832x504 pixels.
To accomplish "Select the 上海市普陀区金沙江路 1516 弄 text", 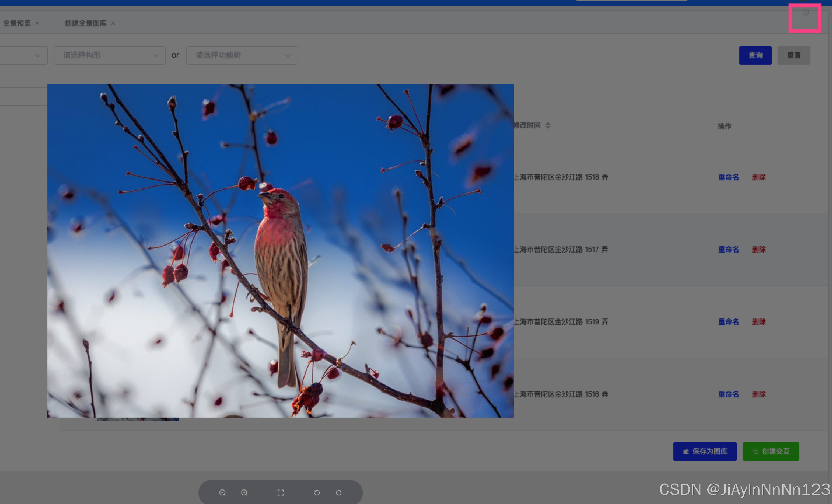I will point(561,394).
